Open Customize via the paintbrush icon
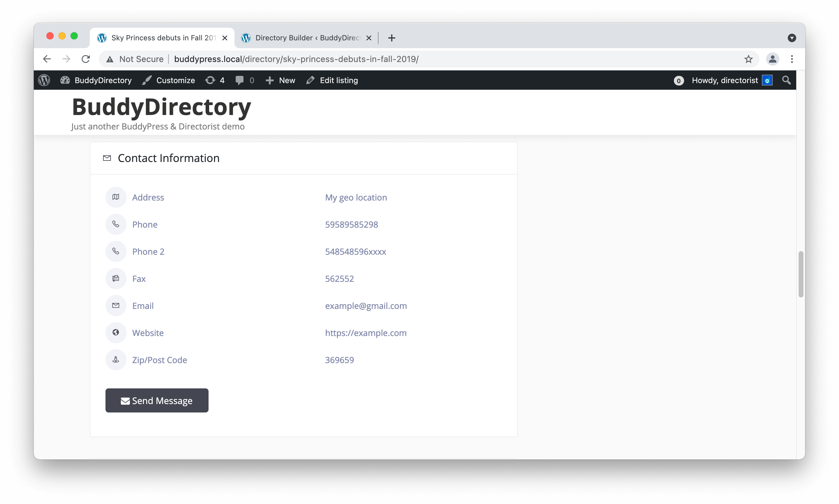 coord(146,80)
